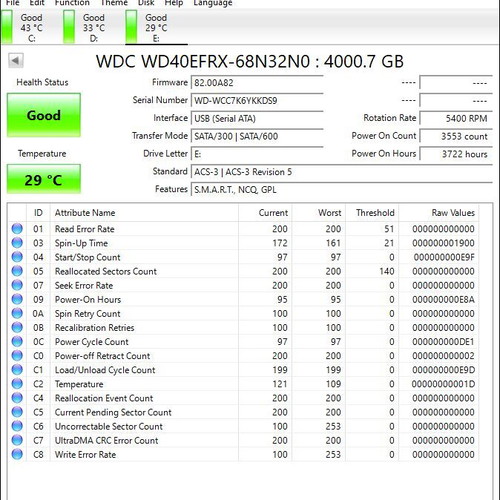The image size is (500, 500).
Task: Click raw value 00000000E8A of Power-On Hours
Action: click(443, 299)
